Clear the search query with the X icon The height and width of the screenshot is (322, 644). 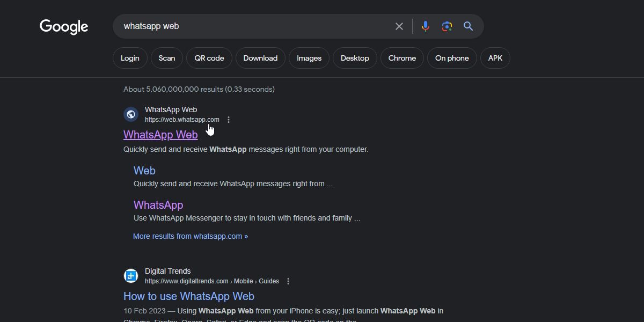tap(399, 26)
